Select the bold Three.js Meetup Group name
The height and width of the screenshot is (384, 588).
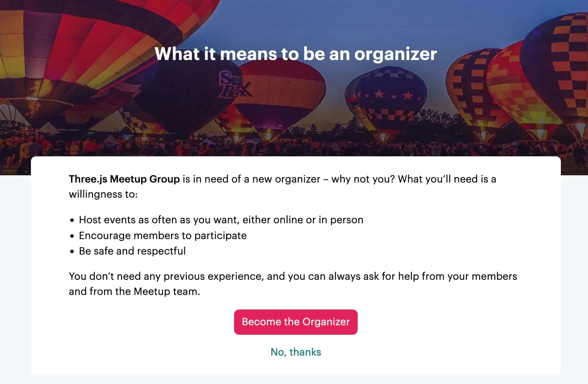point(124,179)
